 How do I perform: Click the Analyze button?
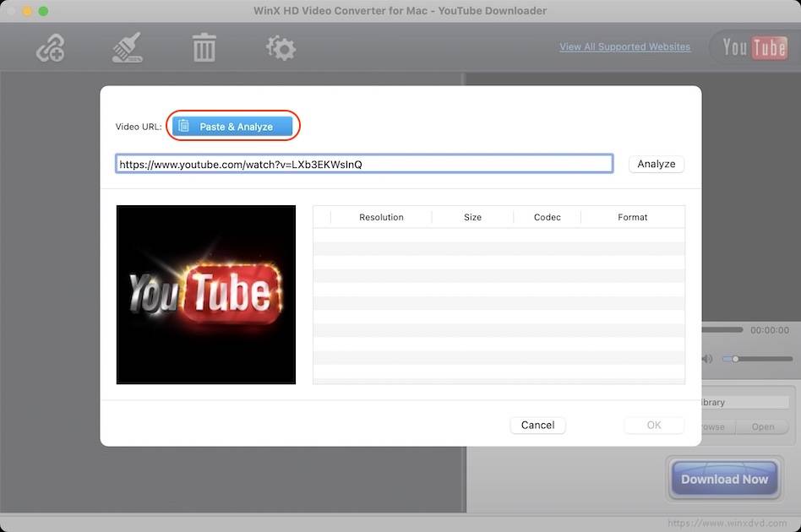(656, 164)
